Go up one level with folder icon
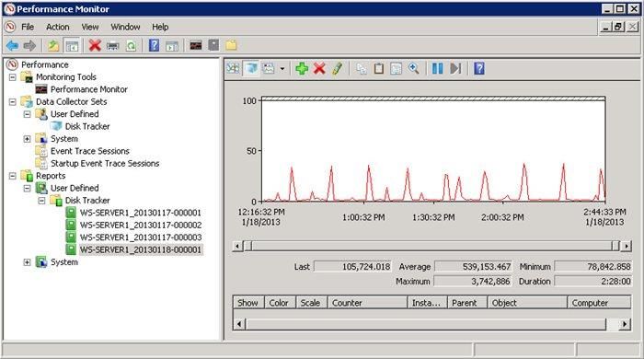 pyautogui.click(x=53, y=46)
